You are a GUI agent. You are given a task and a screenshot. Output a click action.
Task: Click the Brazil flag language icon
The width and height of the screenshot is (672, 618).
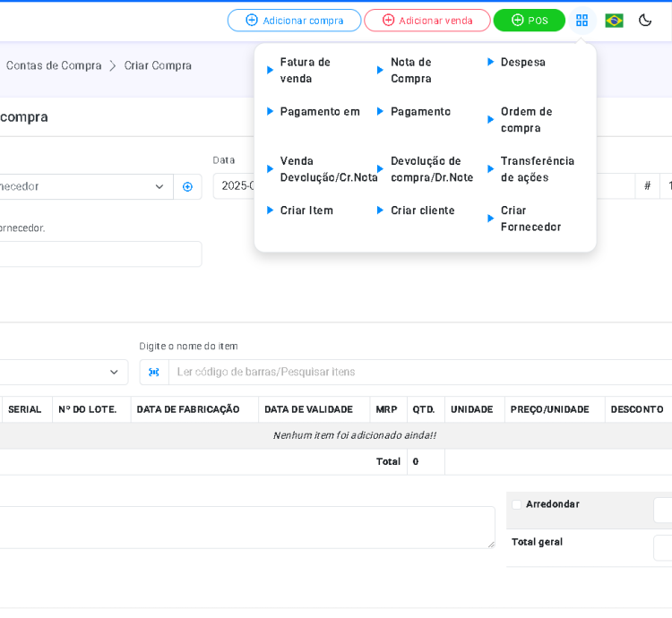click(614, 21)
